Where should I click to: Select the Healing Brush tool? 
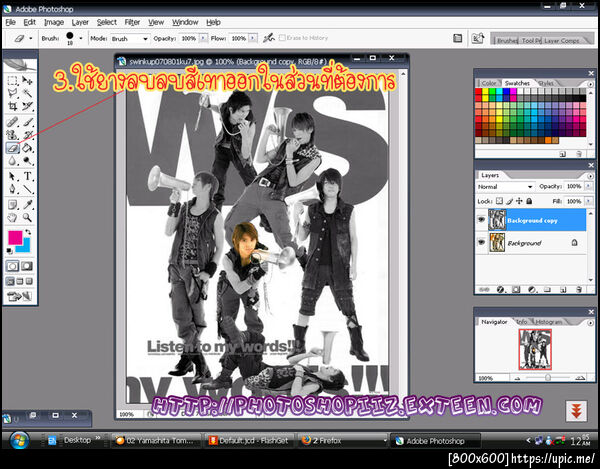click(x=12, y=122)
